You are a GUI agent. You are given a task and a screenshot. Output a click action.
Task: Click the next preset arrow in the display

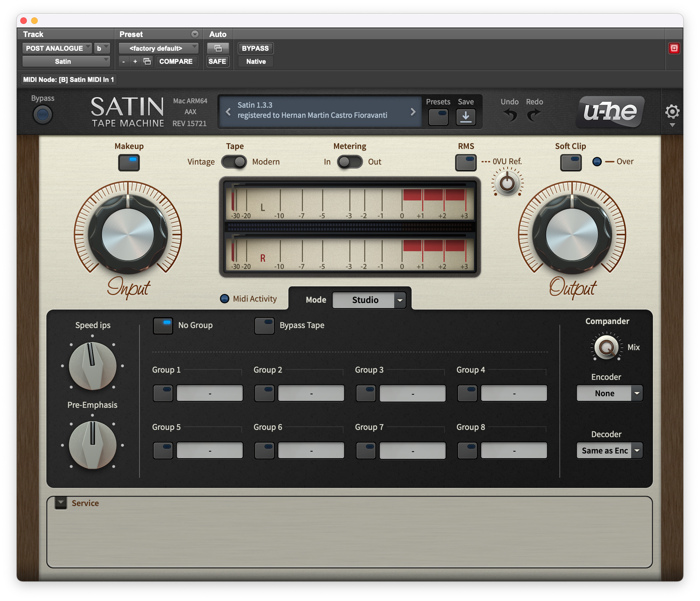[x=413, y=112]
